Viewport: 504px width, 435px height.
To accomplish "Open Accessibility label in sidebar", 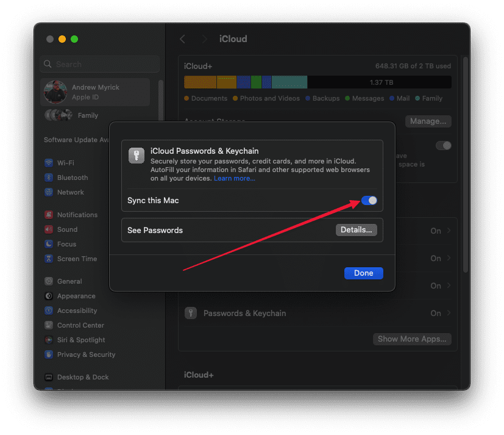I will tap(77, 311).
